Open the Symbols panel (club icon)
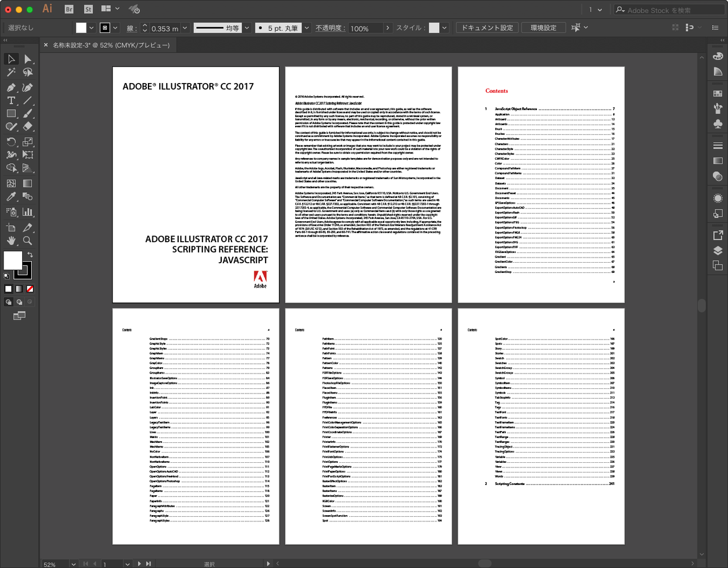This screenshot has height=568, width=728. coord(718,123)
